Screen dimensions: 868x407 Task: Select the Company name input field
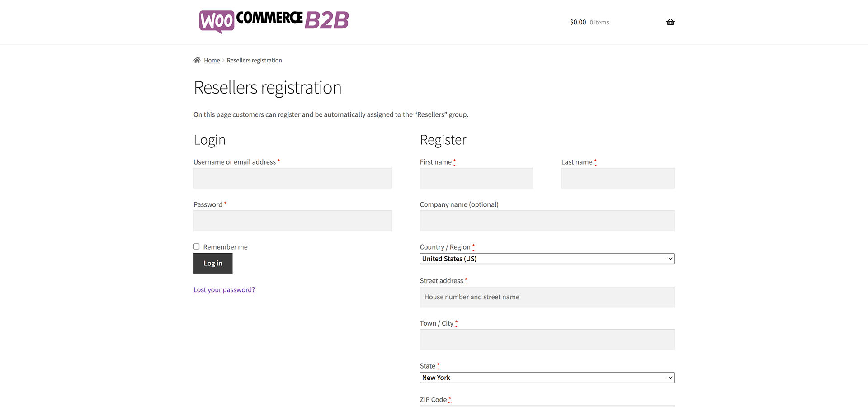coord(547,221)
